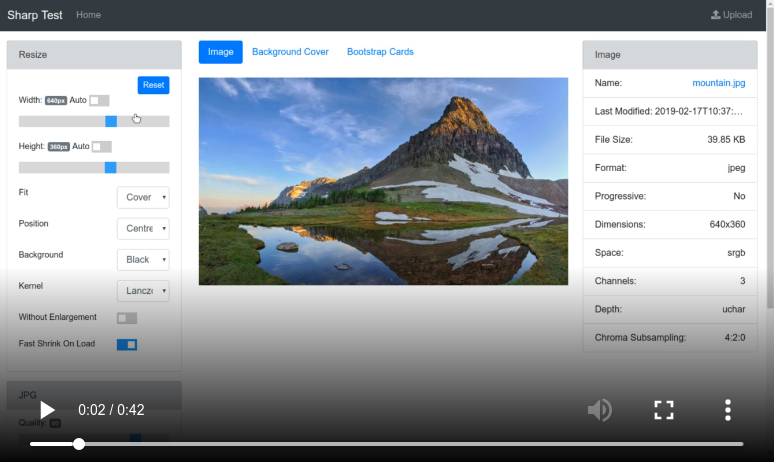Image resolution: width=774 pixels, height=462 pixels.
Task: Click the 640x360 Dimensions value
Action: click(x=727, y=225)
